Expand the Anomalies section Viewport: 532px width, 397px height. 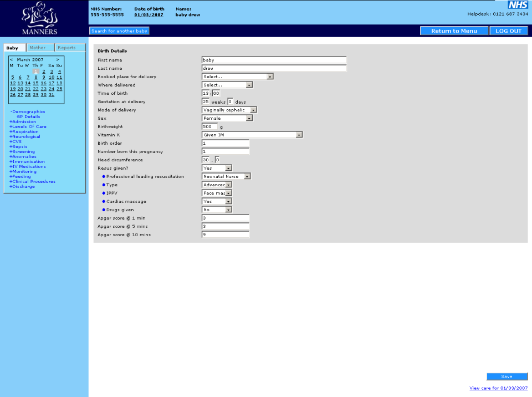23,156
